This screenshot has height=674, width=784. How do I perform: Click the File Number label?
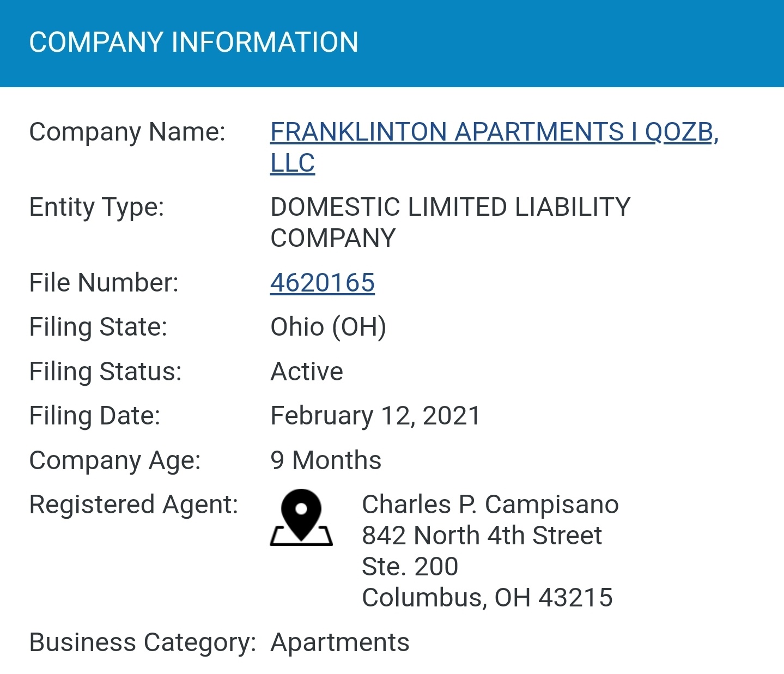pyautogui.click(x=104, y=283)
